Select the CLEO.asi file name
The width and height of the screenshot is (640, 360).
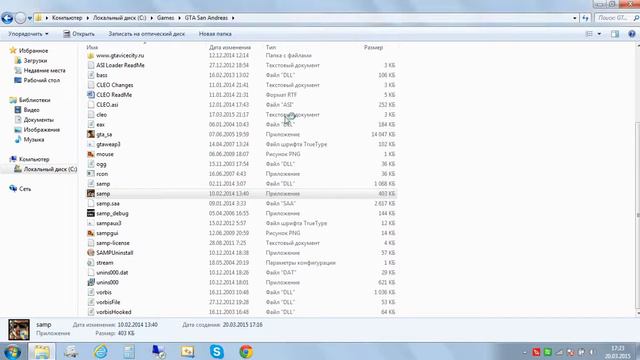pos(107,105)
